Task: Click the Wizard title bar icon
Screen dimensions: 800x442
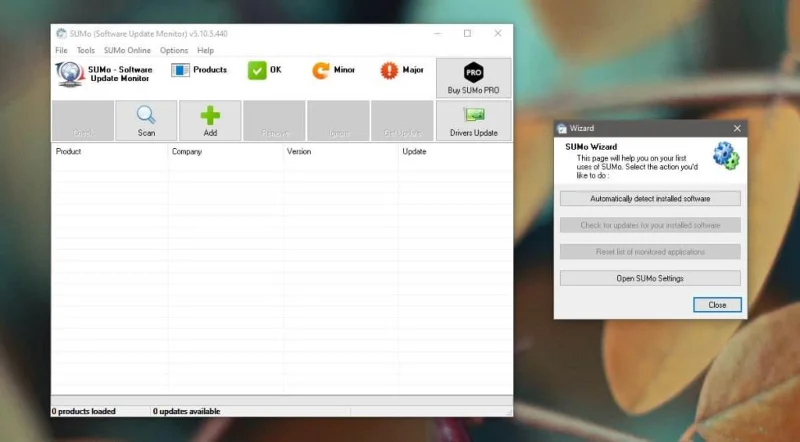Action: point(562,128)
